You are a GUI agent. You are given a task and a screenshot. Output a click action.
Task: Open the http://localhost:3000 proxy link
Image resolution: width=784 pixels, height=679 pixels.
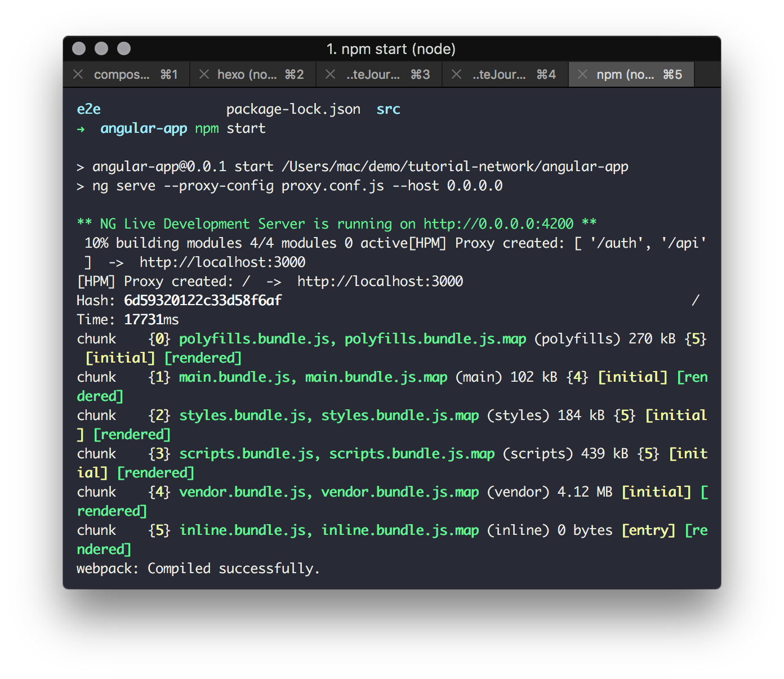pos(222,262)
